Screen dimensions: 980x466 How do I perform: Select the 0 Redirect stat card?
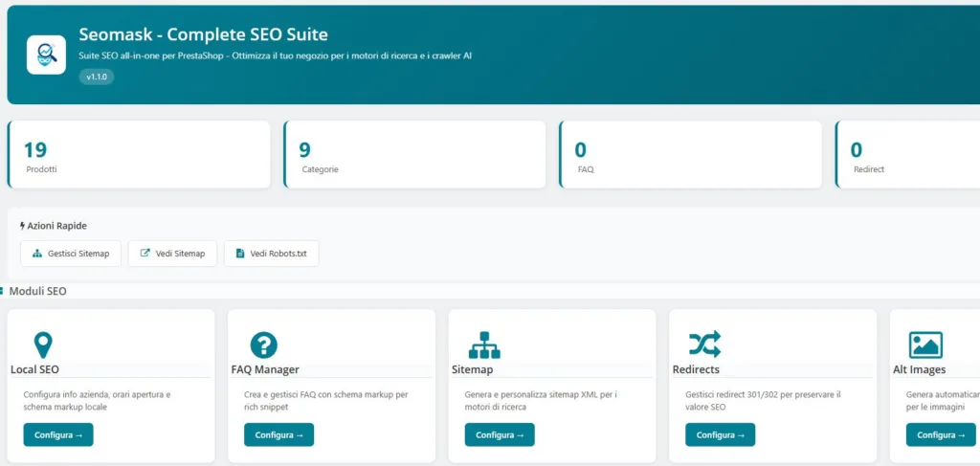coord(907,154)
